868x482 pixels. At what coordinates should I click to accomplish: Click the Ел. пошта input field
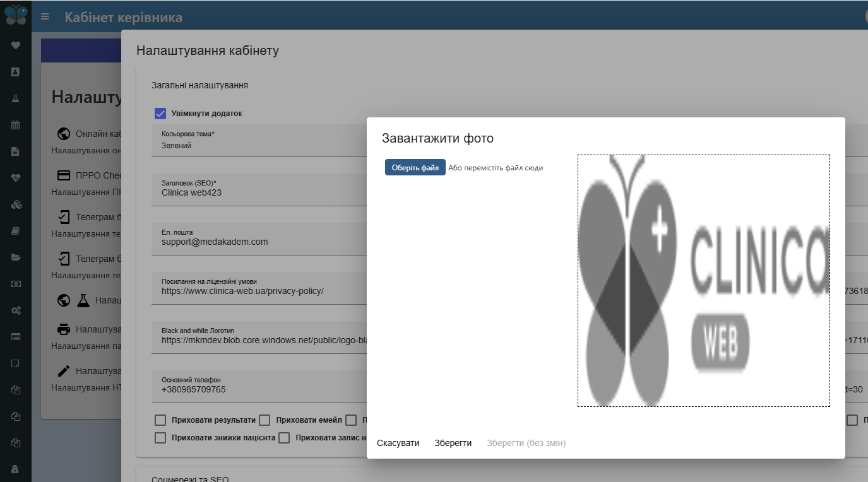point(259,239)
